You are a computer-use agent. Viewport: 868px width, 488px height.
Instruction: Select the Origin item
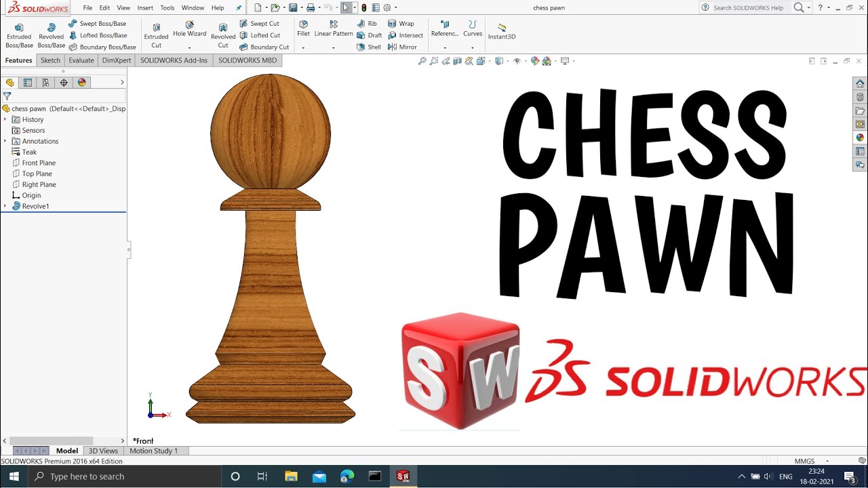click(31, 195)
